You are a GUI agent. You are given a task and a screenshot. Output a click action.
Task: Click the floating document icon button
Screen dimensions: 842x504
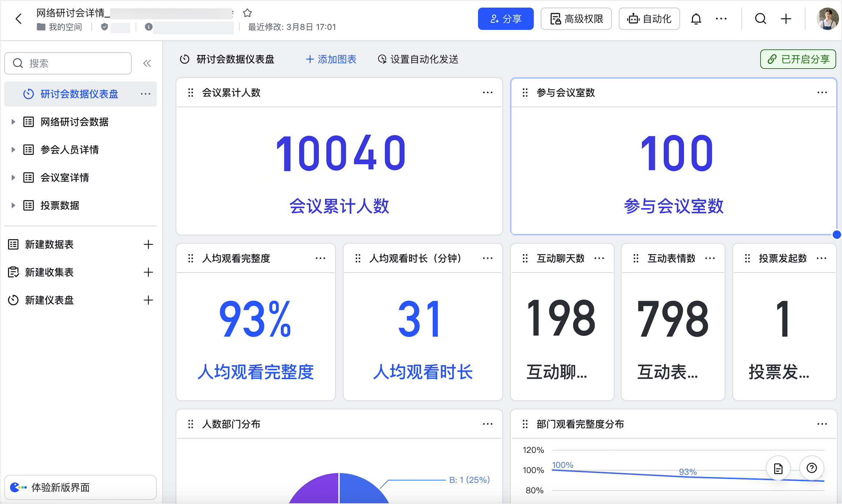point(778,468)
